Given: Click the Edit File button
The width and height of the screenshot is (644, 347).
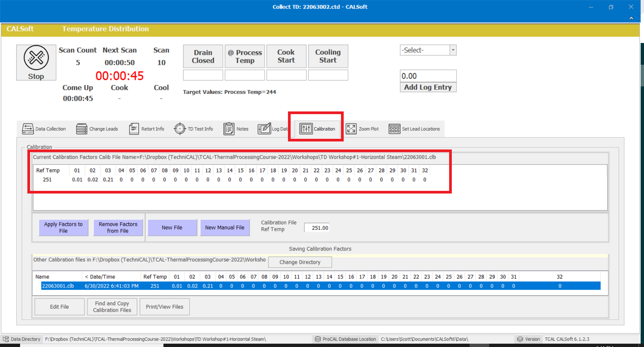Looking at the screenshot, I should click(x=59, y=307).
